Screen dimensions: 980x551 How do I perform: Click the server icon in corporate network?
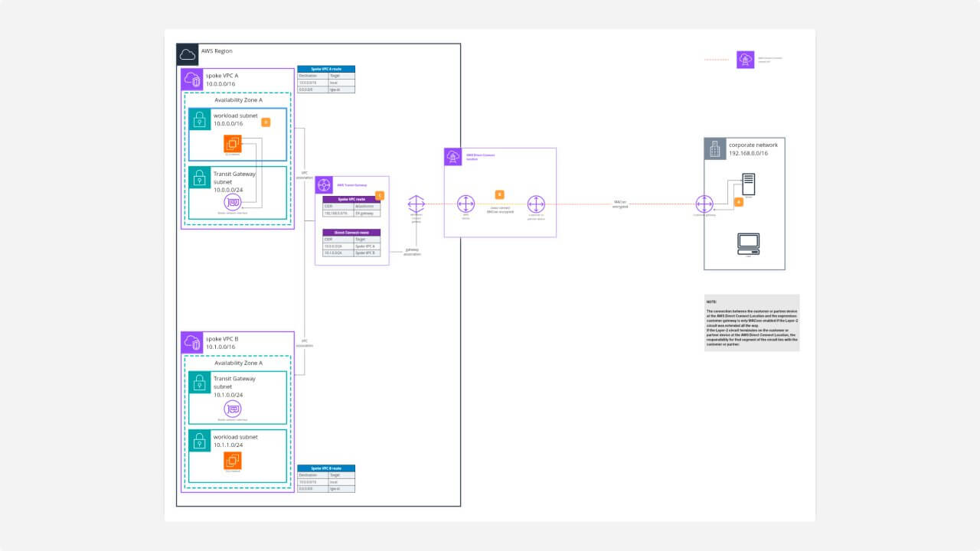pos(748,184)
